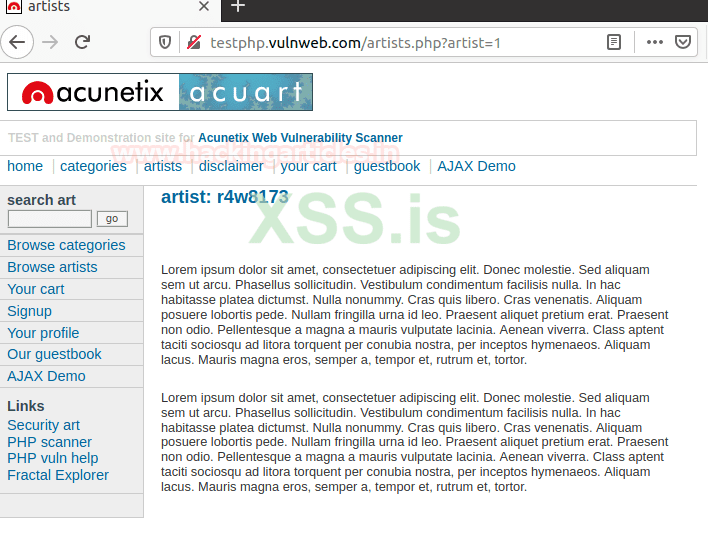Image resolution: width=708 pixels, height=534 pixels.
Task: Open the PHP vuln help link
Action: click(53, 458)
